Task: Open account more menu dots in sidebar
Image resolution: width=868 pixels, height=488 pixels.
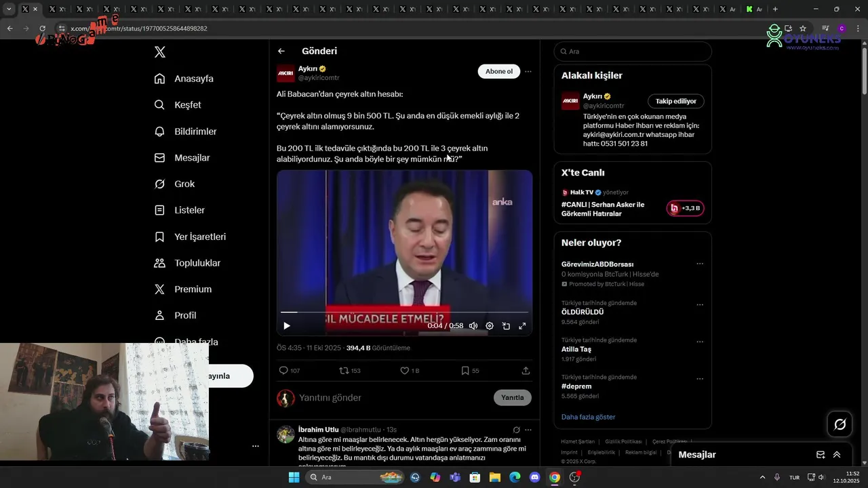Action: pos(256,446)
